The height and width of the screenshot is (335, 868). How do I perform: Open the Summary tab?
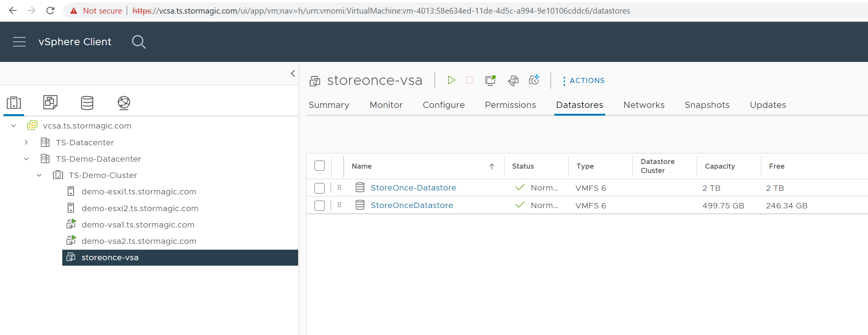click(x=329, y=105)
